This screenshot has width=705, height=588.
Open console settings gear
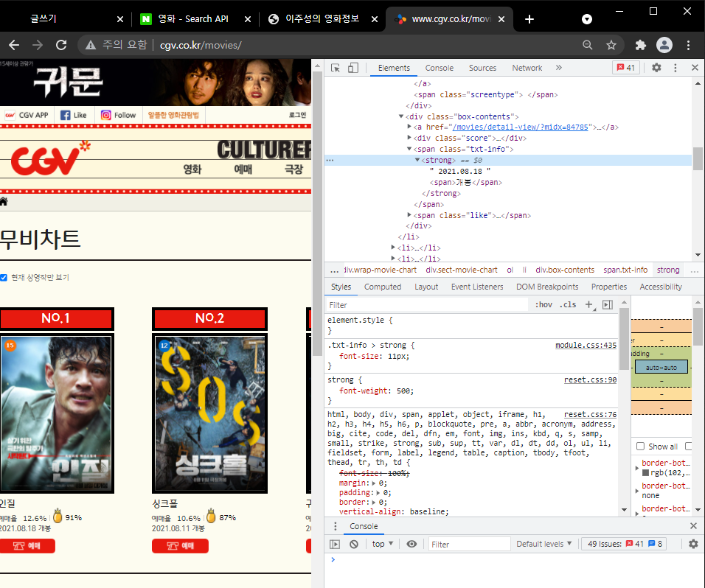point(693,544)
